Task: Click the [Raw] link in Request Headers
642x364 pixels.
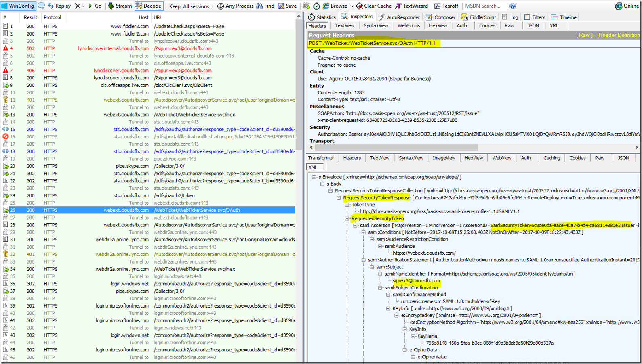Action: pyautogui.click(x=584, y=35)
